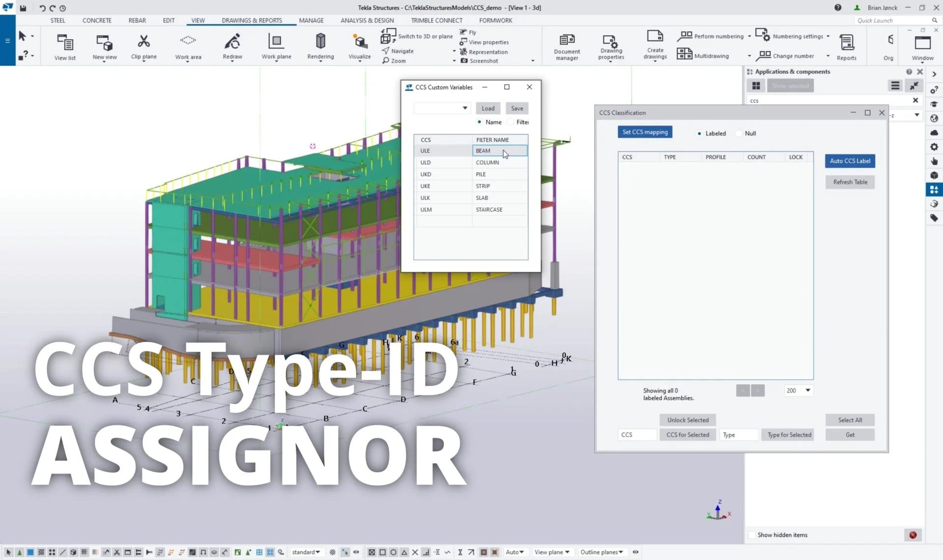Toggle Show hidden items checkbox
The height and width of the screenshot is (560, 943).
752,535
